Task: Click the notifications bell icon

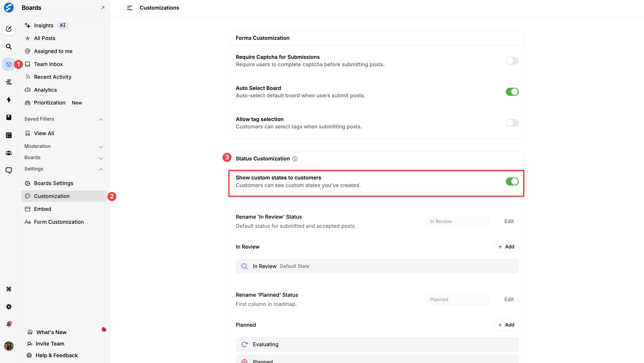Action: 9,324
